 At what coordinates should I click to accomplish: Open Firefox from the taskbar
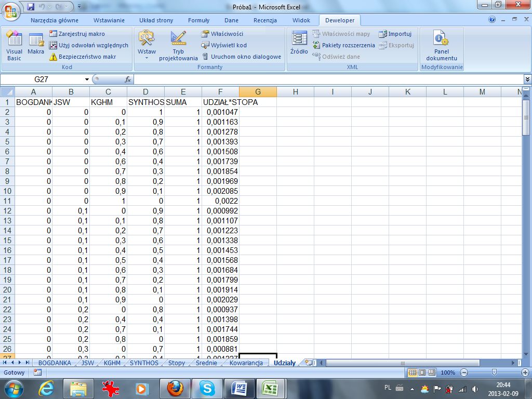coord(176,389)
